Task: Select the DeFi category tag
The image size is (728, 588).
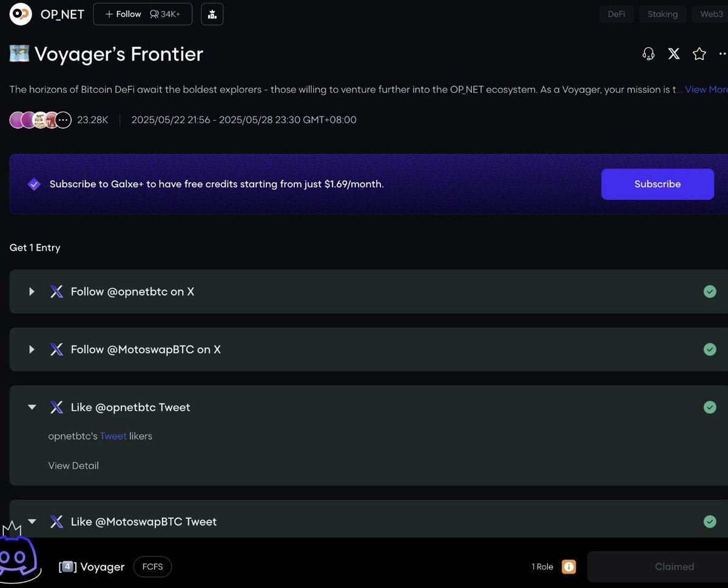Action: pos(616,14)
